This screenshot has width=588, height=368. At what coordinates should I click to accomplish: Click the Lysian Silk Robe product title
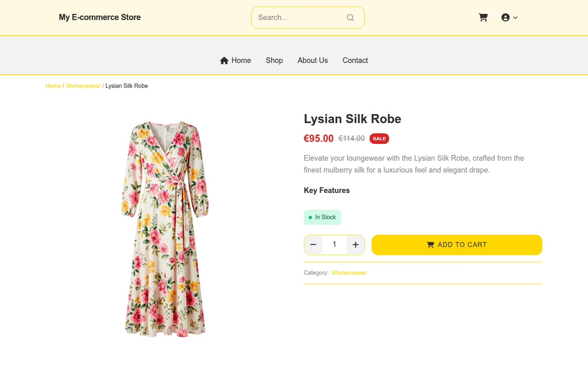click(352, 119)
